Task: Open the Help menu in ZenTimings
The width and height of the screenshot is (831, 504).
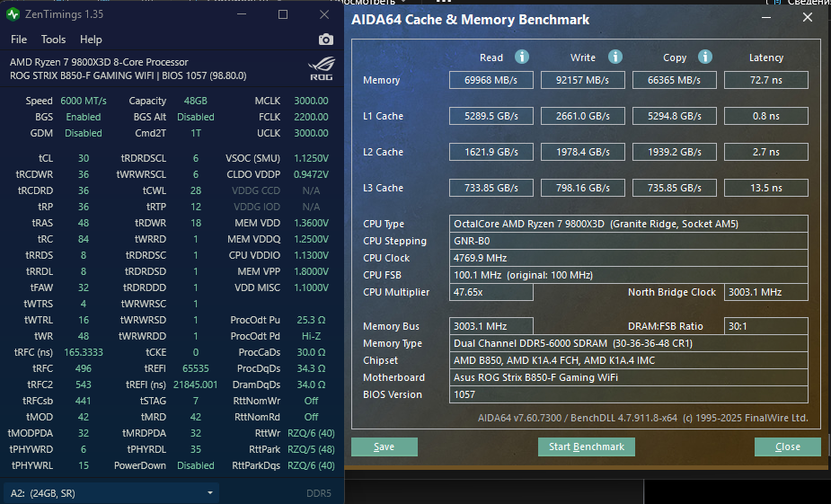Action: pyautogui.click(x=91, y=40)
